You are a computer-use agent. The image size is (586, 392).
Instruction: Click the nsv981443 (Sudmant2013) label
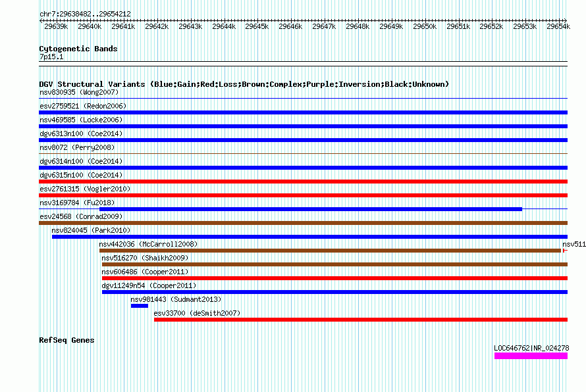pos(176,299)
